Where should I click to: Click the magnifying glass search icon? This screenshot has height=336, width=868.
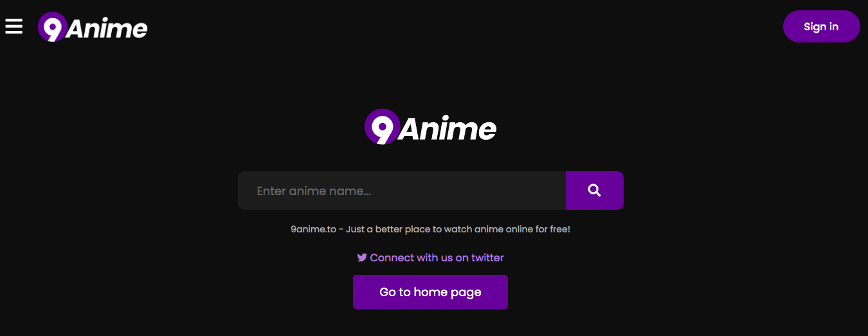click(595, 191)
